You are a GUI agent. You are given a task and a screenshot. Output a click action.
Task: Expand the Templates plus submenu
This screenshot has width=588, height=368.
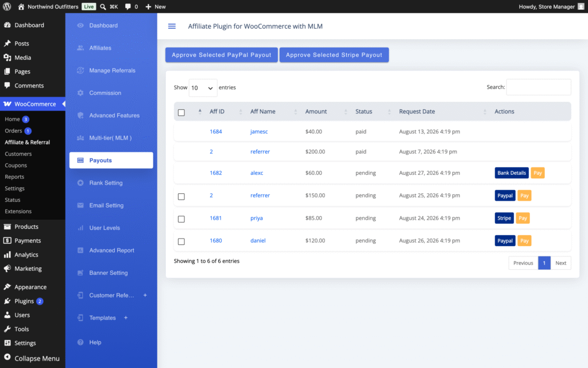point(126,317)
